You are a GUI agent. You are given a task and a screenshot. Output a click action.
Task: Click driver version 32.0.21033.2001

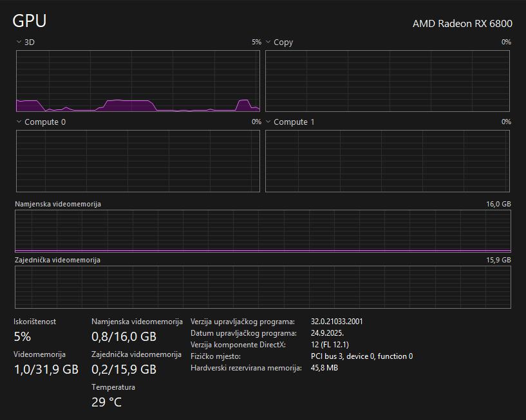pyautogui.click(x=337, y=322)
